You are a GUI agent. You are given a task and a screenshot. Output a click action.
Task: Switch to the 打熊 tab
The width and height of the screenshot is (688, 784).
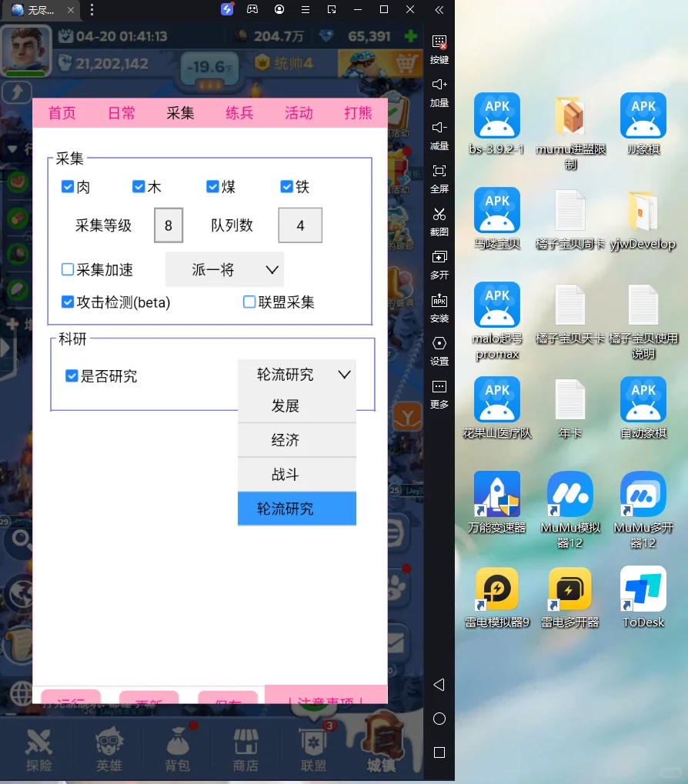[x=358, y=112]
